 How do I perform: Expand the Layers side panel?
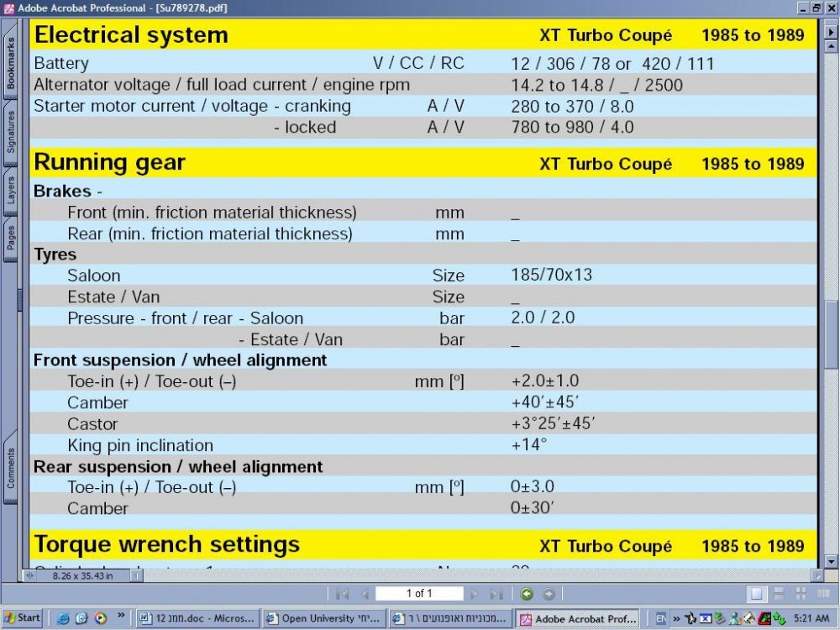tap(11, 189)
